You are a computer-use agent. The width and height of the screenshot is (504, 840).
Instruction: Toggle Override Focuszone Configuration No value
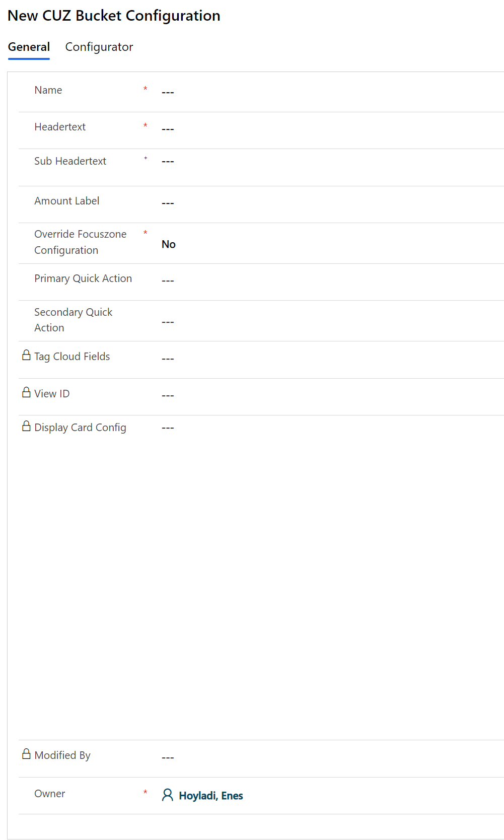point(169,244)
